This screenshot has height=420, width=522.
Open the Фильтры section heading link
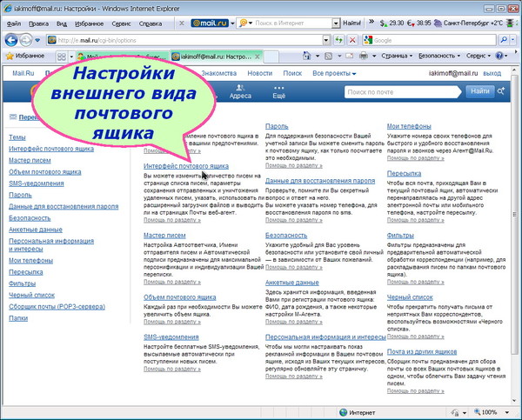coord(400,236)
